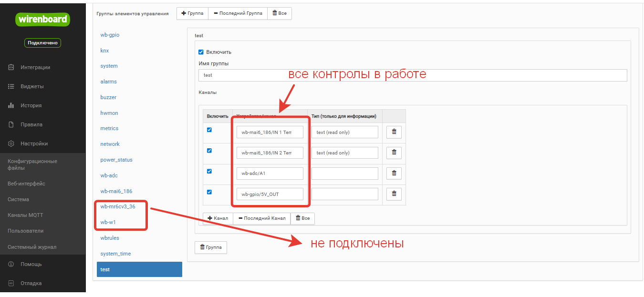This screenshot has height=297, width=644.
Task: Open Каналы MQTT settings item
Action: click(25, 215)
